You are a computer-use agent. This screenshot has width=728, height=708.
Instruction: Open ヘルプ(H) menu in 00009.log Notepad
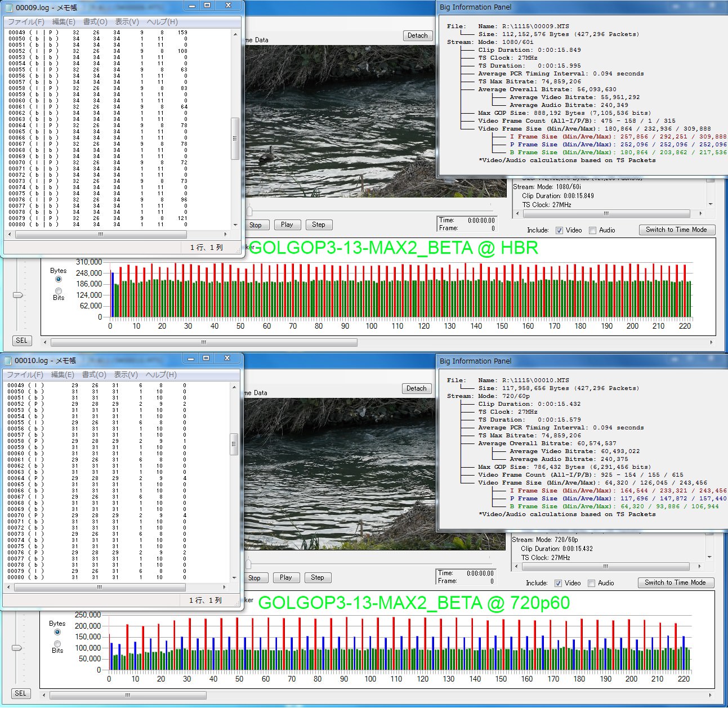(162, 22)
